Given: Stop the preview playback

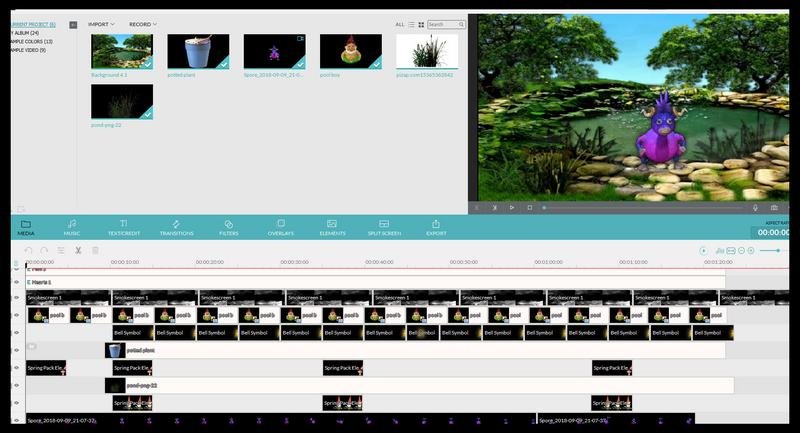Looking at the screenshot, I should 530,208.
